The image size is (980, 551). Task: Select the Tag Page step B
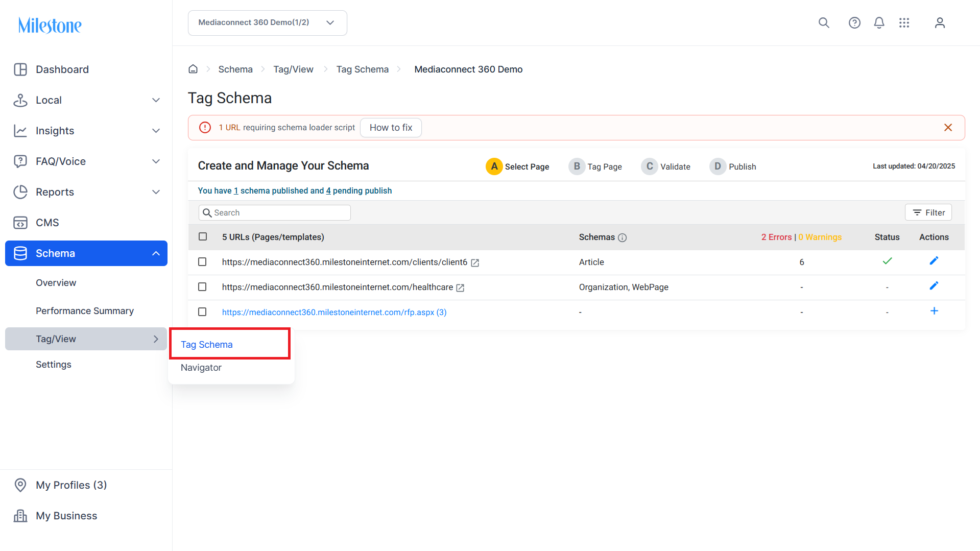point(595,166)
